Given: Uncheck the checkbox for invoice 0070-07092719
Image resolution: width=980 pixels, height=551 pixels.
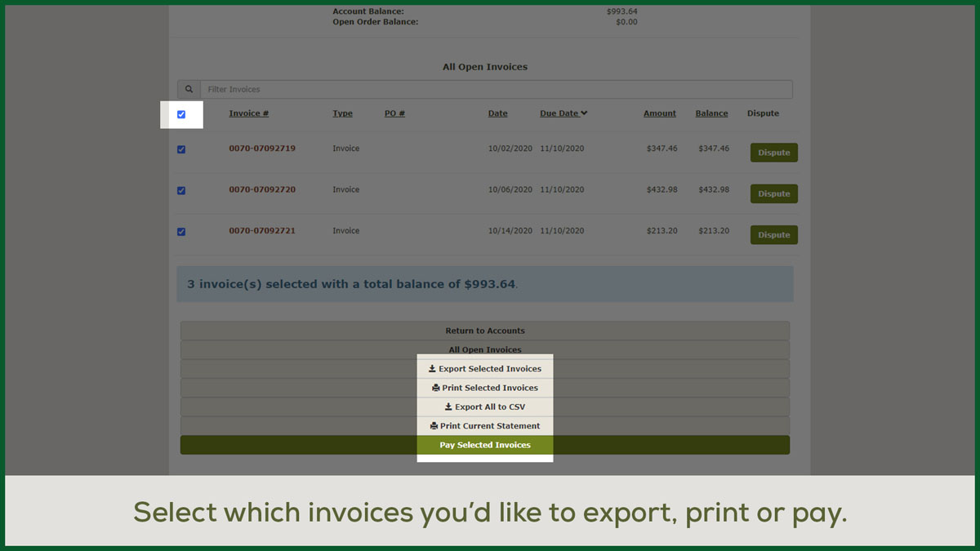Looking at the screenshot, I should pyautogui.click(x=181, y=149).
